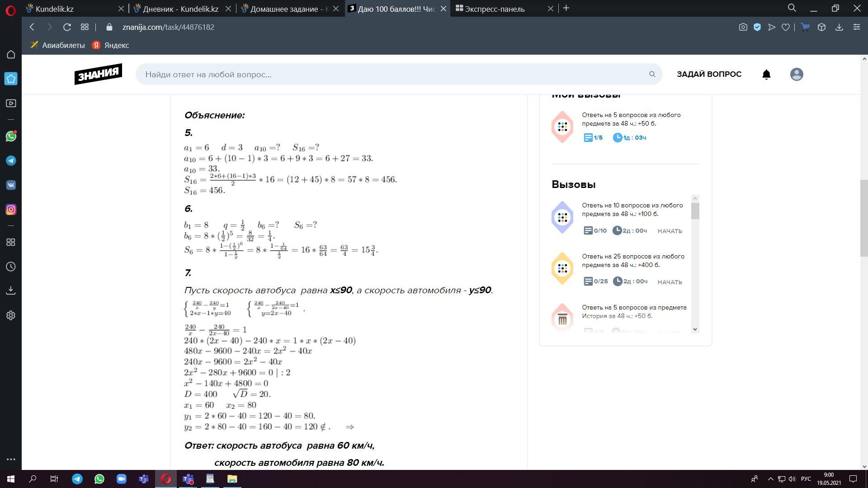The height and width of the screenshot is (488, 868).
Task: Toggle Opera ad blocker shield
Action: pyautogui.click(x=757, y=27)
